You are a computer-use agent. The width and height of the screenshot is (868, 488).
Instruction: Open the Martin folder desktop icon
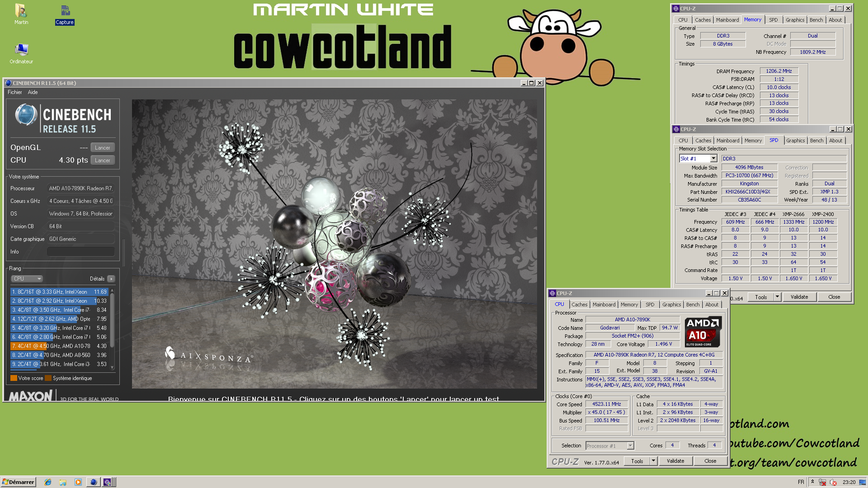[x=21, y=14]
